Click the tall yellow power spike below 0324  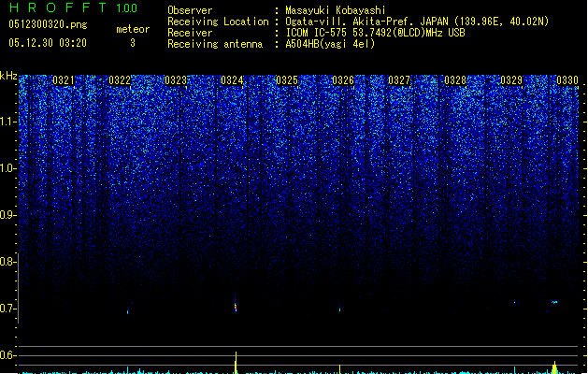click(x=236, y=363)
